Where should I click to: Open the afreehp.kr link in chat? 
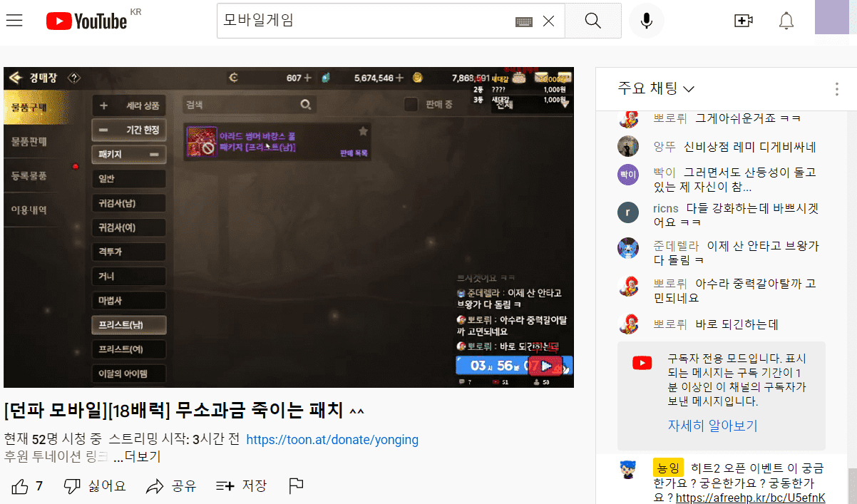pyautogui.click(x=750, y=498)
